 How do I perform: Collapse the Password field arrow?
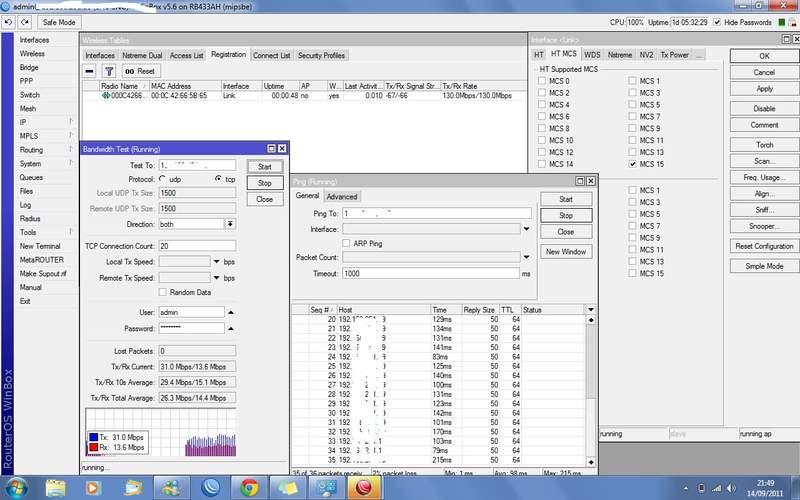pos(231,329)
